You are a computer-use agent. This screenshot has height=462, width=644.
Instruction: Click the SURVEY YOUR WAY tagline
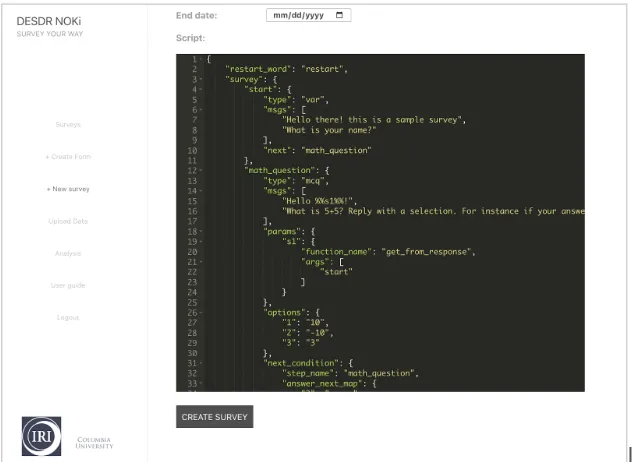[x=50, y=34]
